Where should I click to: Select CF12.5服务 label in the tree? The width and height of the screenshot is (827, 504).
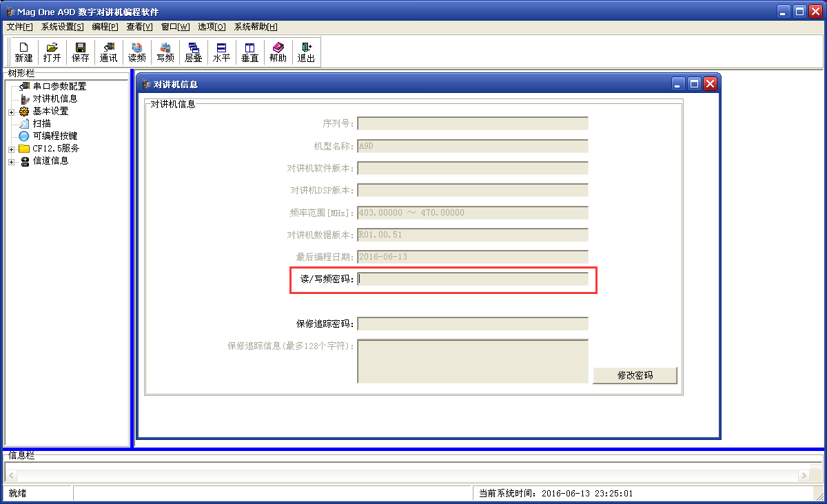coord(56,148)
